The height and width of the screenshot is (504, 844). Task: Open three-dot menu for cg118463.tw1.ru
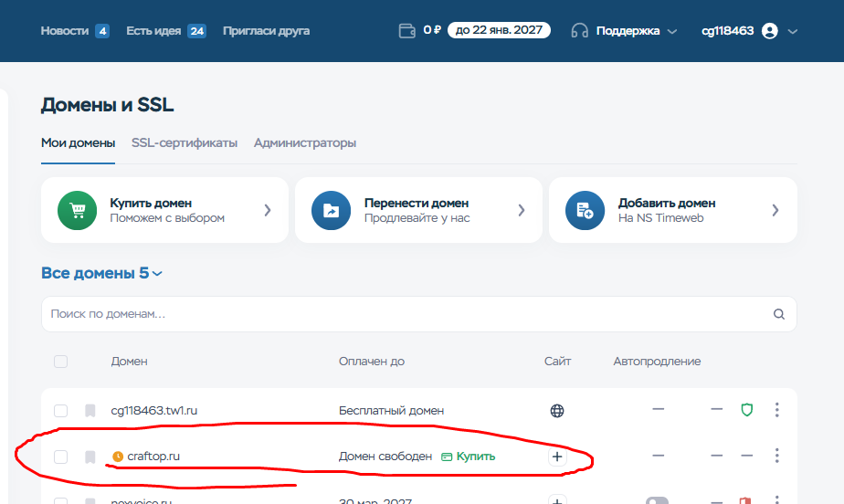click(x=776, y=410)
